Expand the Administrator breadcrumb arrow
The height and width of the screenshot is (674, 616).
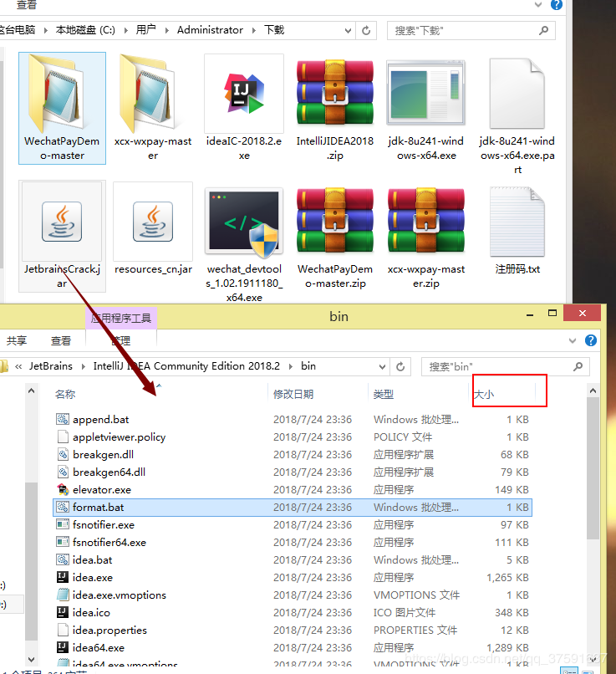click(254, 30)
